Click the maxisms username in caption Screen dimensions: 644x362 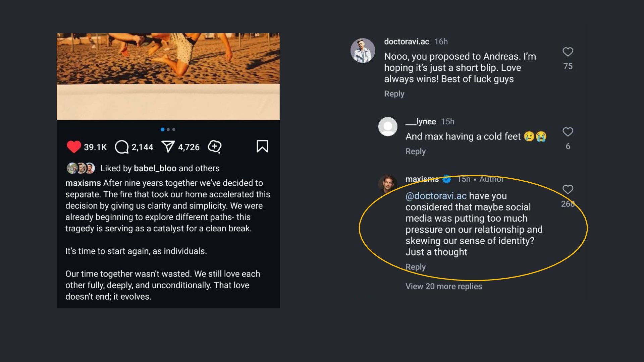pyautogui.click(x=83, y=183)
